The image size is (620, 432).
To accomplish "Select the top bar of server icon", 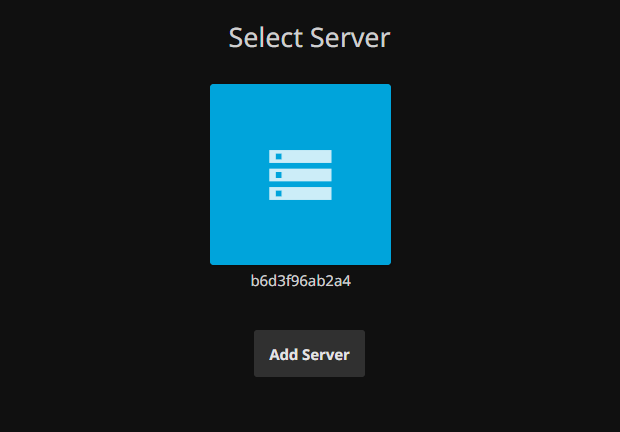I will [x=305, y=157].
